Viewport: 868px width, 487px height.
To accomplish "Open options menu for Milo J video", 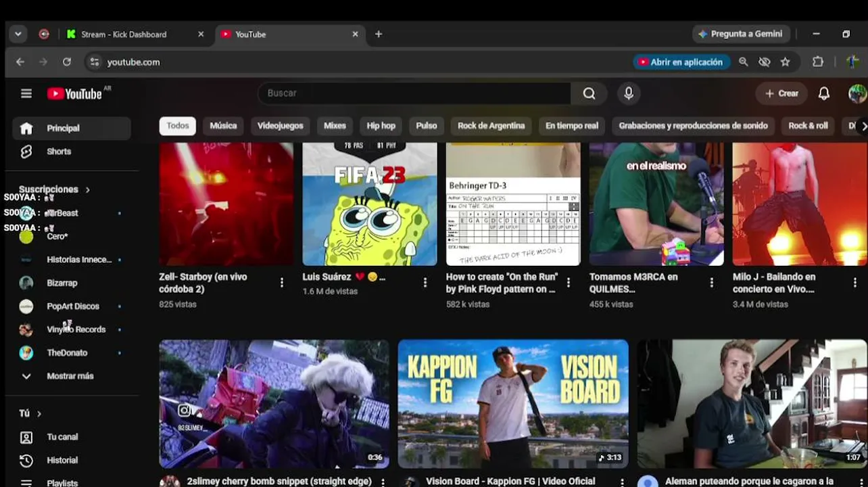I will coord(855,283).
